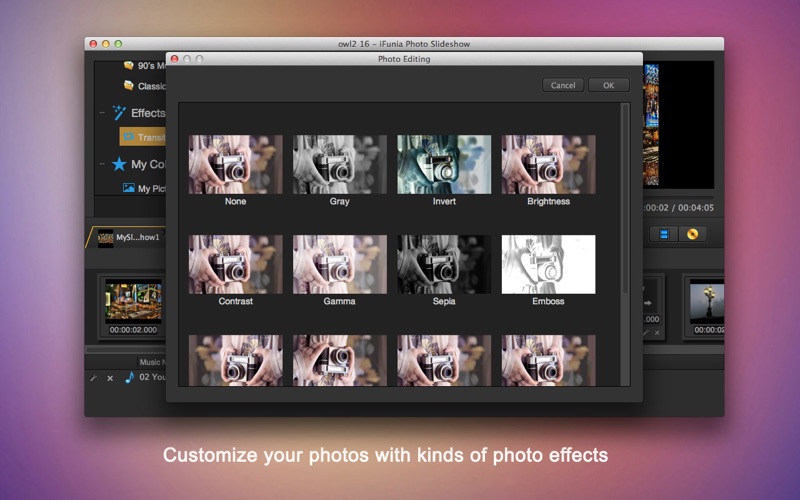
Task: Click the Classic theme folder icon
Action: [x=128, y=86]
